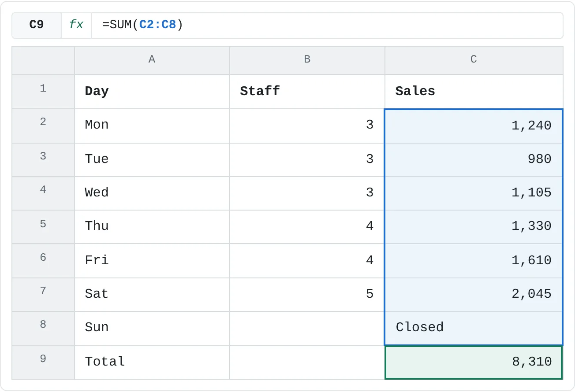Screen dimensions: 575x392
Task: Click the fx insert function icon
Action: [x=76, y=25]
